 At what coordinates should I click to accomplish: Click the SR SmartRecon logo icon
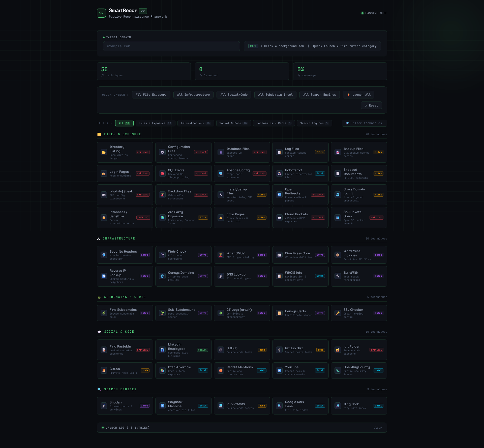point(101,13)
